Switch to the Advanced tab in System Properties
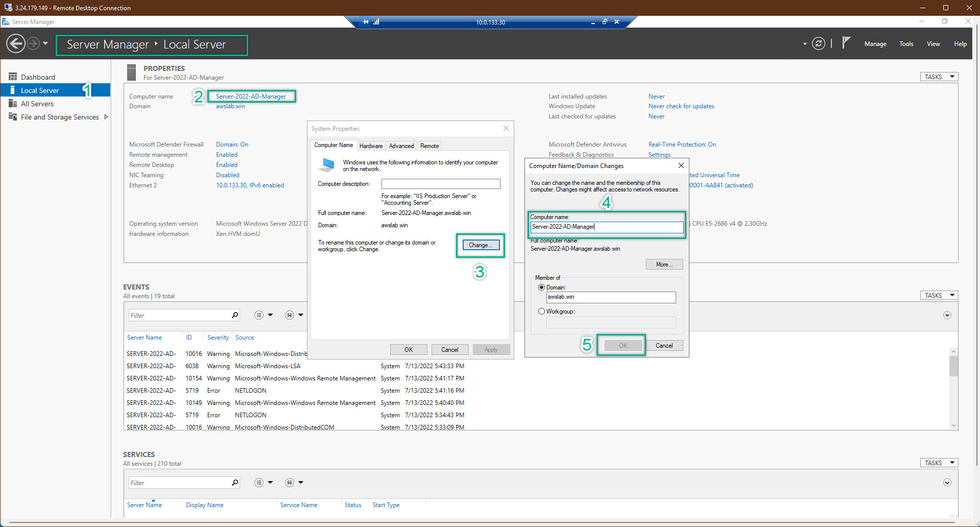This screenshot has height=527, width=980. pos(401,146)
